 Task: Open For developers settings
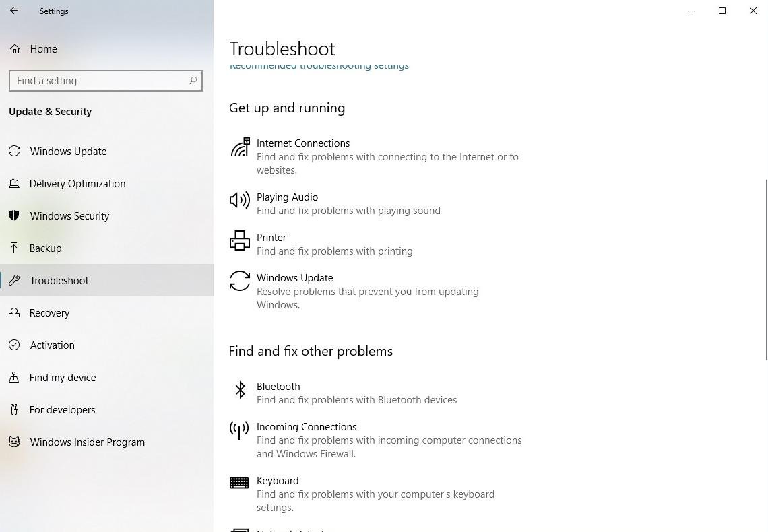pyautogui.click(x=62, y=410)
